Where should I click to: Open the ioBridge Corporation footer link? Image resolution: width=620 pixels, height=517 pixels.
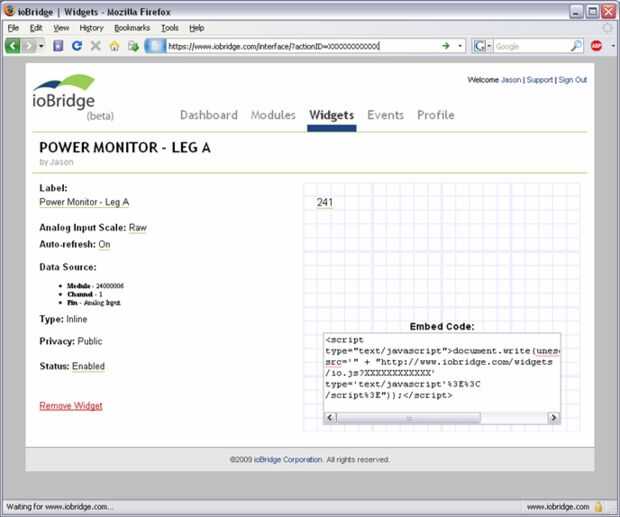pyautogui.click(x=288, y=460)
